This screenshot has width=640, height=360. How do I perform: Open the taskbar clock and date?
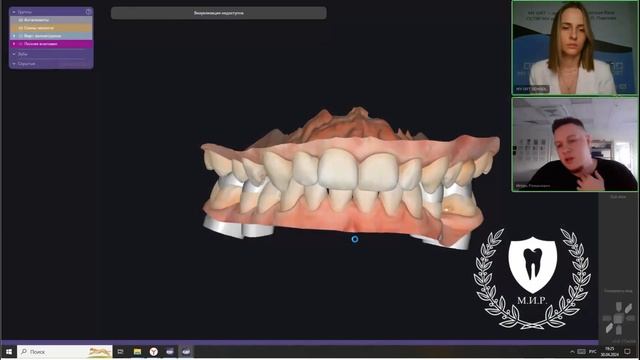609,351
